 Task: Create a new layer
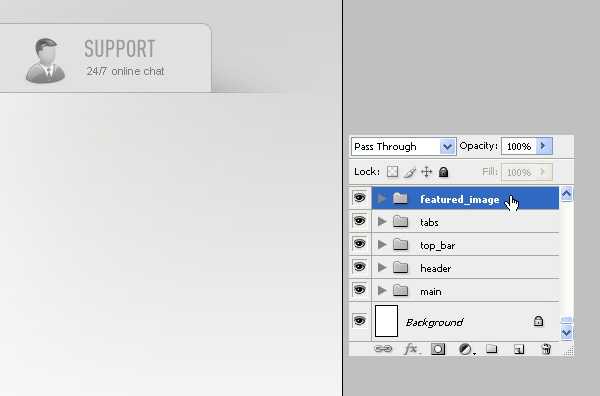519,349
